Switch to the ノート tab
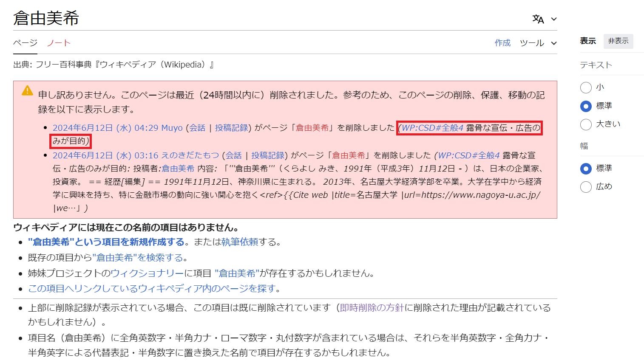 click(x=59, y=43)
